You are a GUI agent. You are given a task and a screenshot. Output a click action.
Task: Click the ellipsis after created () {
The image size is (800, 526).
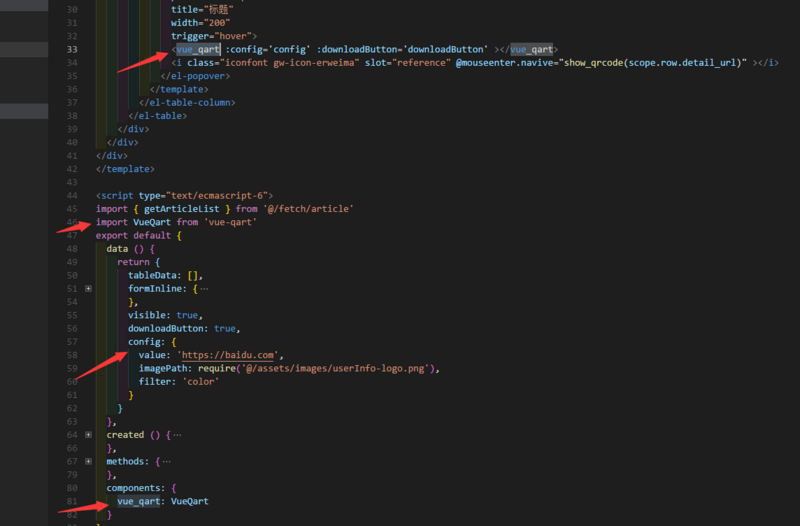[x=177, y=435]
